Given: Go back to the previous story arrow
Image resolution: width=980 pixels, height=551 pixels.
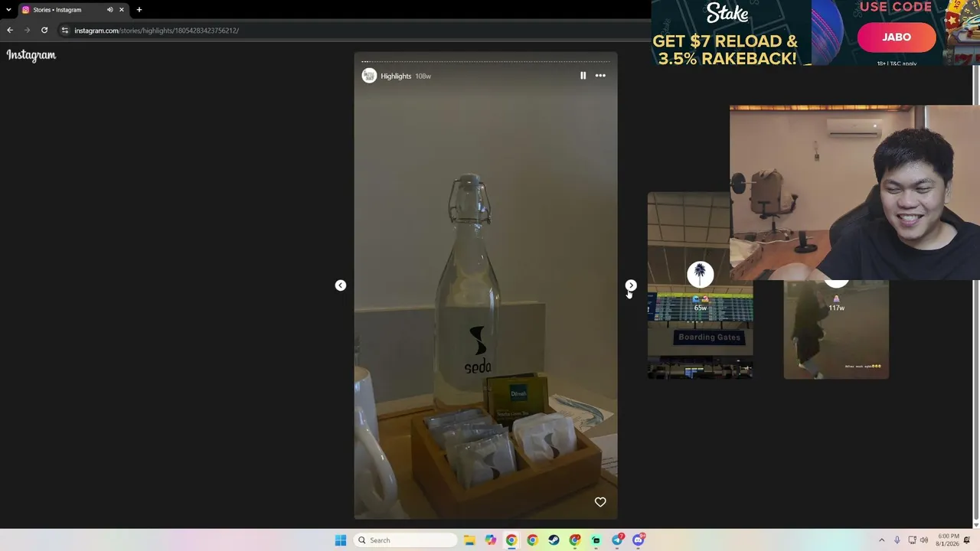Looking at the screenshot, I should tap(341, 285).
